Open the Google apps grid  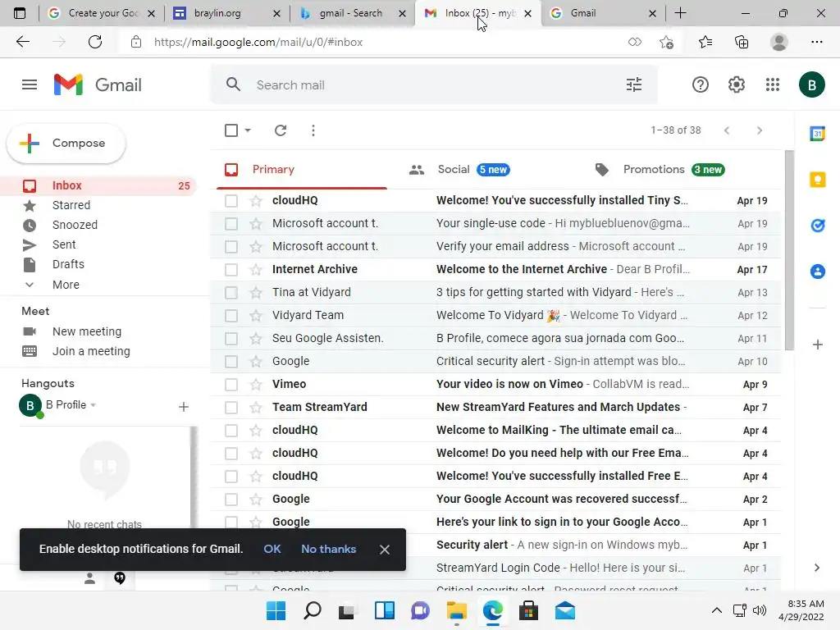(x=773, y=84)
